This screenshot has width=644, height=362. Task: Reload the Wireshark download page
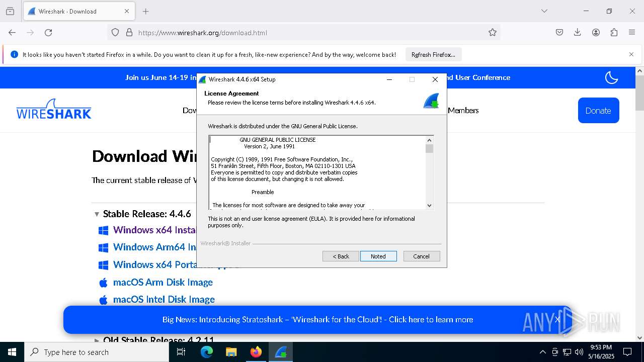pos(48,33)
